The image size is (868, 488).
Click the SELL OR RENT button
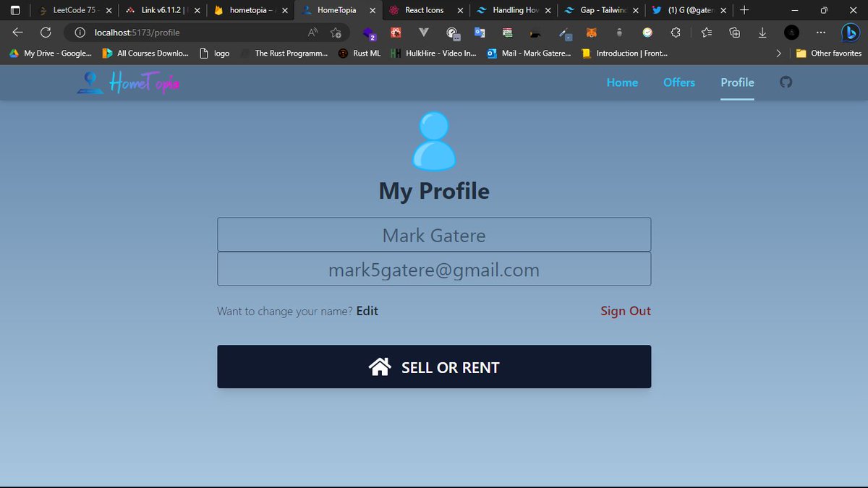(434, 367)
